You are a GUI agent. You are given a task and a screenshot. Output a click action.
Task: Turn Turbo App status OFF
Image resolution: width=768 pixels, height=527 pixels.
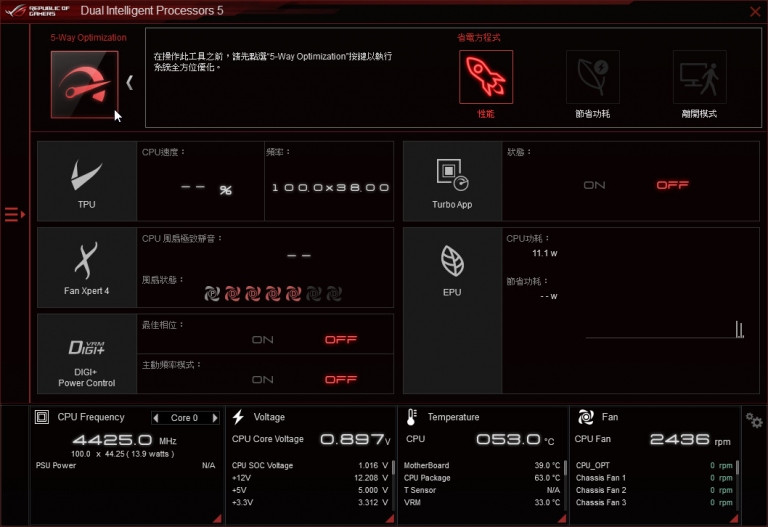(672, 185)
